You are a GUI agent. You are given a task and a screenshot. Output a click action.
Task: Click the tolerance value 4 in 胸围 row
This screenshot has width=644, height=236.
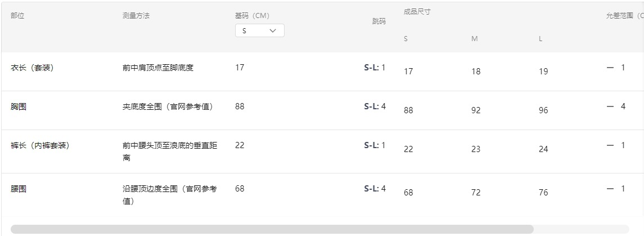[x=623, y=106]
